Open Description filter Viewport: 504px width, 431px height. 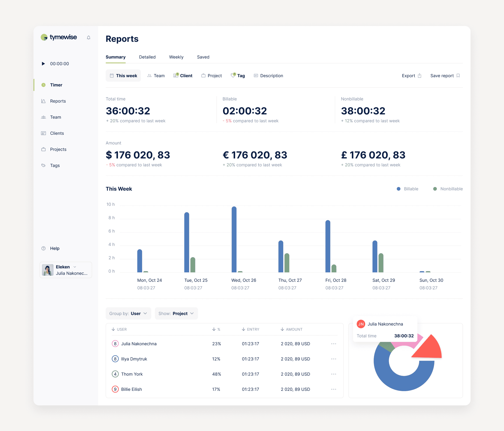click(268, 76)
